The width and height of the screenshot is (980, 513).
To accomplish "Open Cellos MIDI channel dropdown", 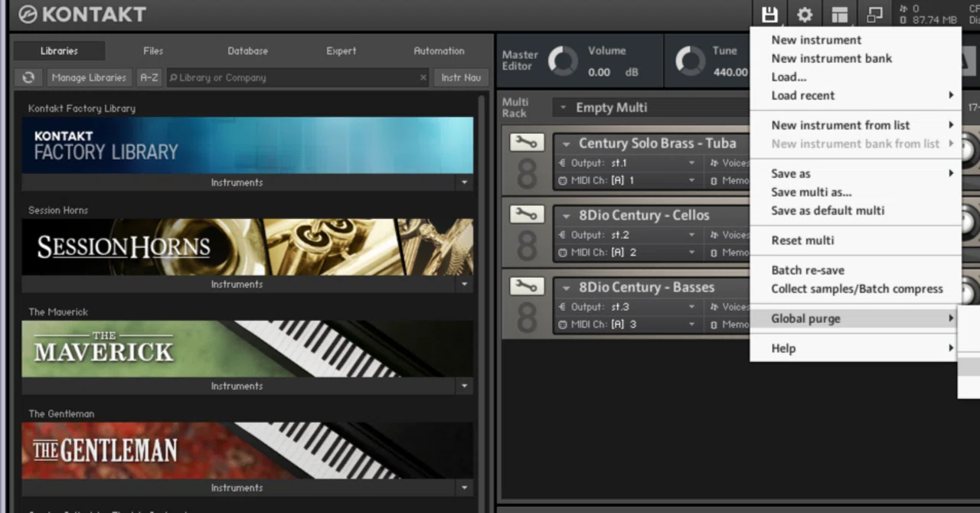I will click(691, 253).
